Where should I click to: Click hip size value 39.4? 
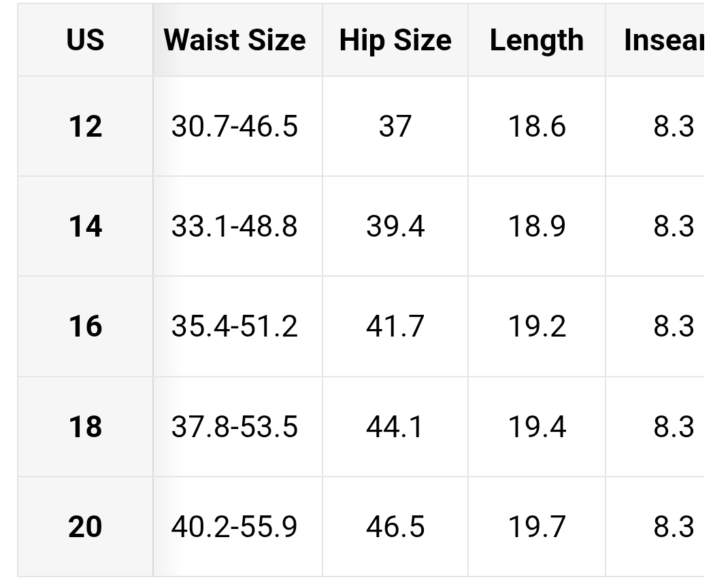395,226
